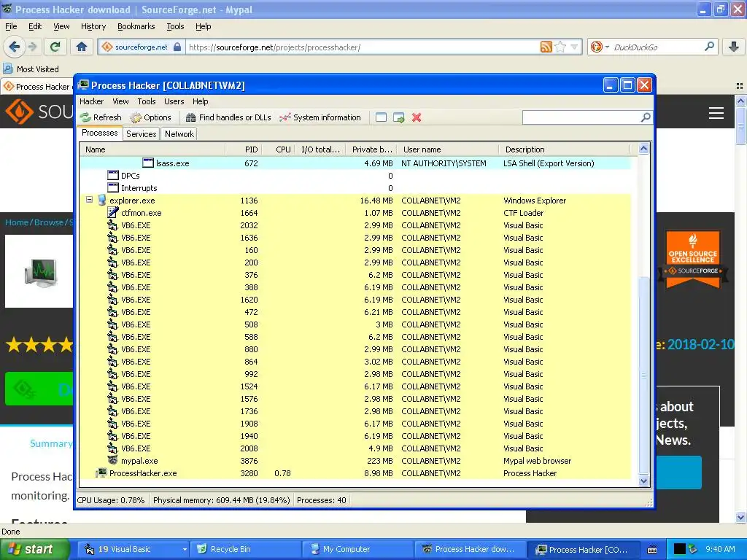Viewport: 747px width, 560px height.
Task: Open Find handles or DLLs
Action: (228, 117)
